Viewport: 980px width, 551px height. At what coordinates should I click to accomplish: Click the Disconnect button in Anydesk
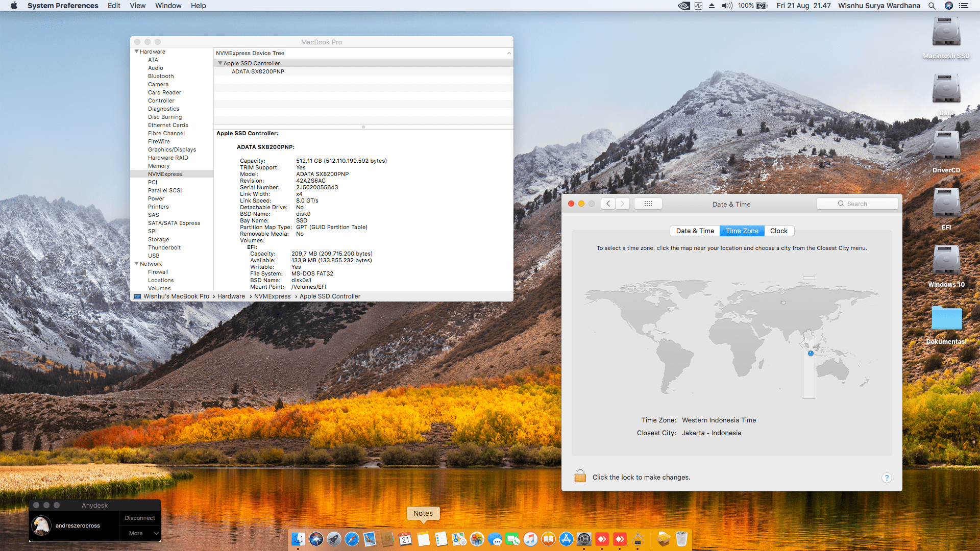[x=140, y=518]
